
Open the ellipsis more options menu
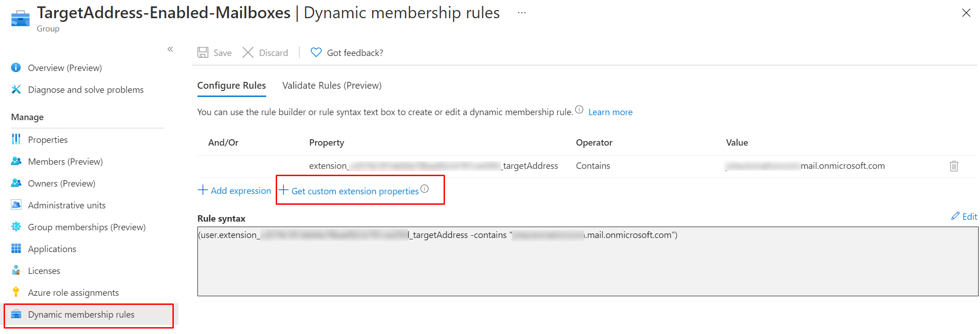coord(522,13)
